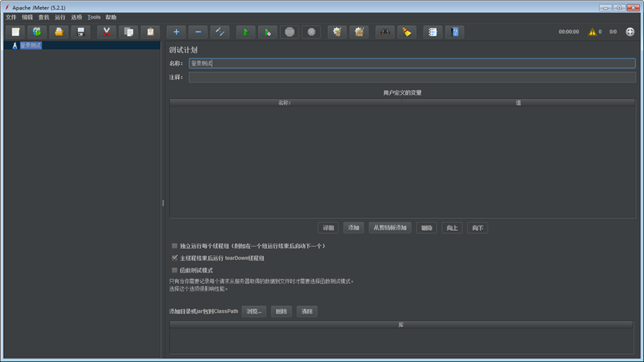Image resolution: width=644 pixels, height=362 pixels.
Task: Click the 库 library table header
Action: 401,325
